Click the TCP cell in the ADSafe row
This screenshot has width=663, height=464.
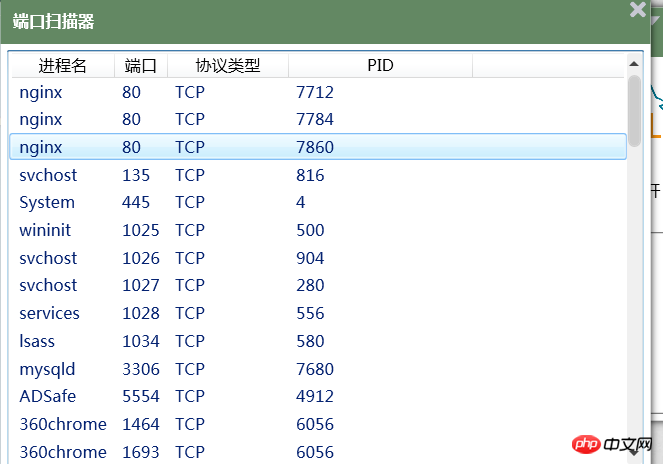point(190,396)
